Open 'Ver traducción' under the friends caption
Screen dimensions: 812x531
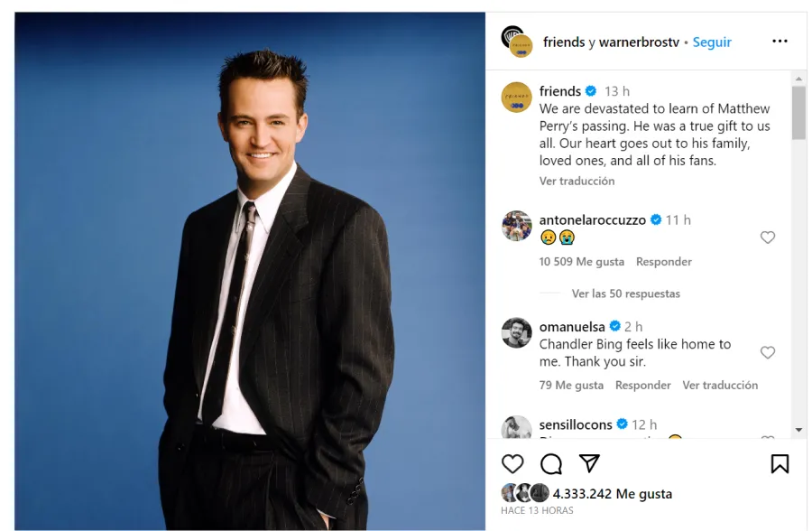pos(577,181)
